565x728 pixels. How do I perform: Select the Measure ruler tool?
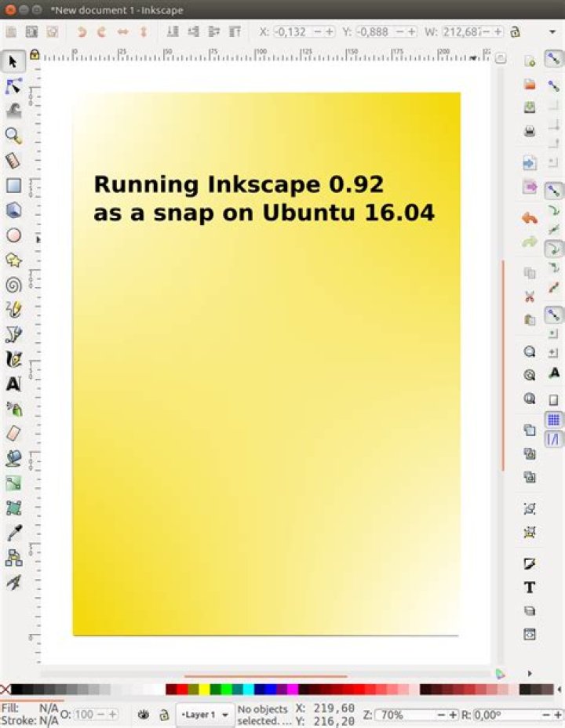click(x=13, y=161)
